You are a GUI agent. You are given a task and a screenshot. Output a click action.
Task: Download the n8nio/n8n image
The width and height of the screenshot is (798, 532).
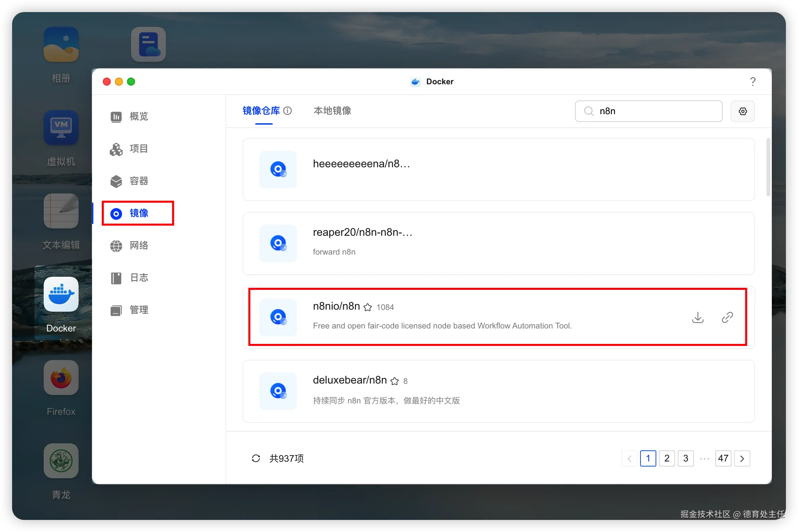click(x=698, y=318)
